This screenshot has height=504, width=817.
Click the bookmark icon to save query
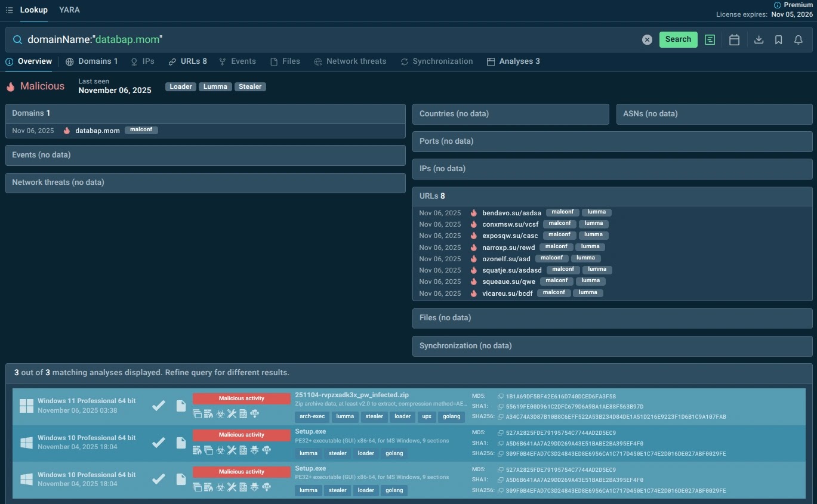[778, 40]
